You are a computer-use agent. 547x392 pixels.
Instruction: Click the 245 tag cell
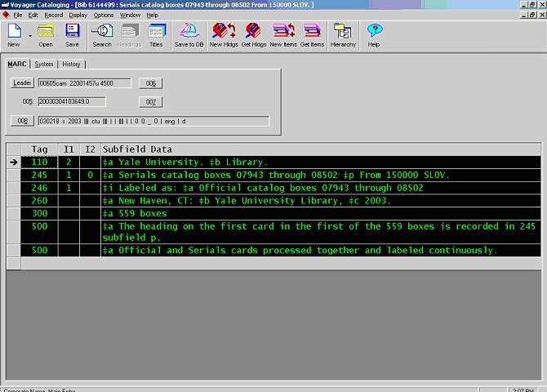click(39, 176)
